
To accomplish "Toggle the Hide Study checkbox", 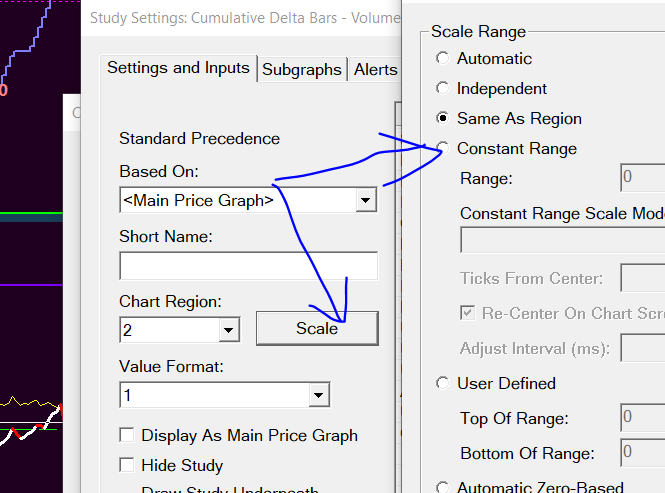I will (x=127, y=465).
